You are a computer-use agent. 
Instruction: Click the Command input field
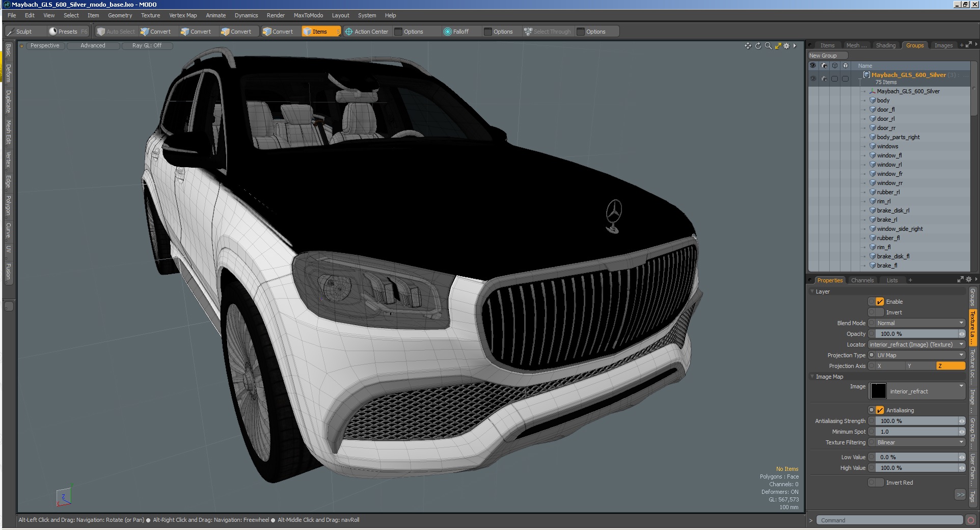889,520
